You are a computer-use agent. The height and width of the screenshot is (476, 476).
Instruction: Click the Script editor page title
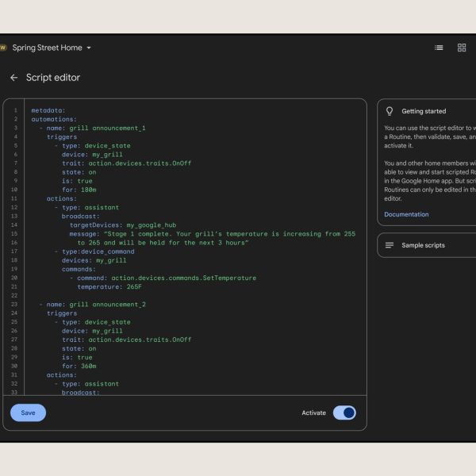pos(53,78)
